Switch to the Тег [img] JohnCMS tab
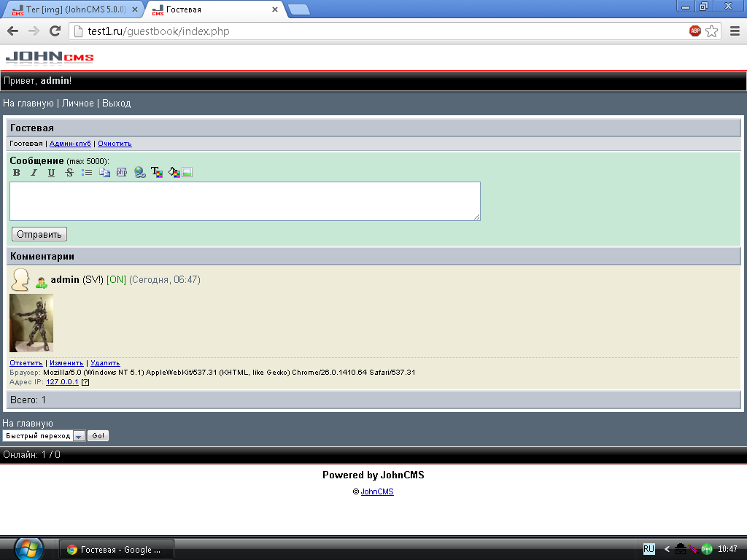Screen dimensions: 747x560 pyautogui.click(x=71, y=9)
